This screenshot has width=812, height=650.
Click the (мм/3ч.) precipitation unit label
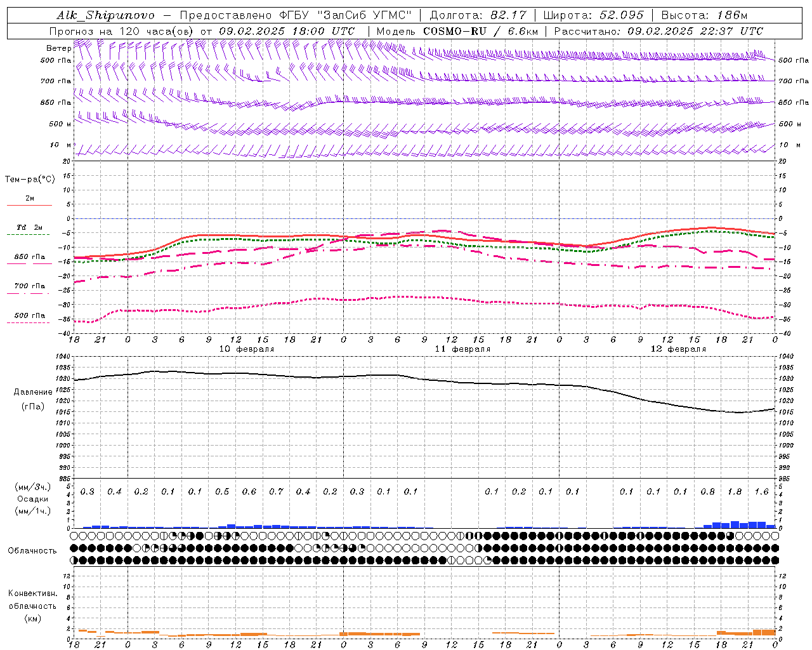[x=33, y=487]
